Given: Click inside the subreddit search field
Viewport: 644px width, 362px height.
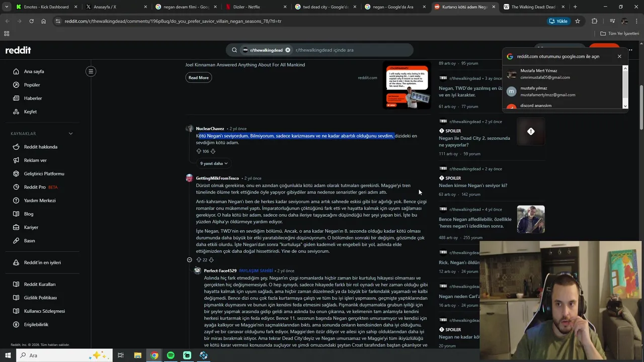Looking at the screenshot, I should pyautogui.click(x=352, y=50).
